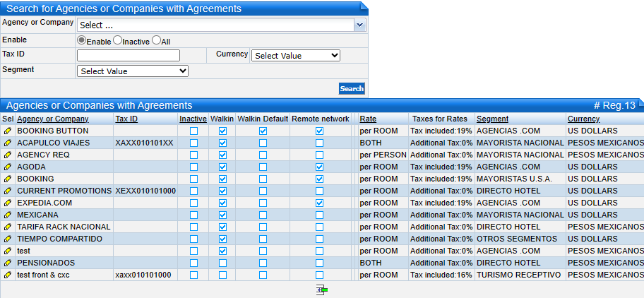This screenshot has height=298, width=644.
Task: Toggle Inactive checkbox for BOOKING BUTTON
Action: pyautogui.click(x=194, y=131)
